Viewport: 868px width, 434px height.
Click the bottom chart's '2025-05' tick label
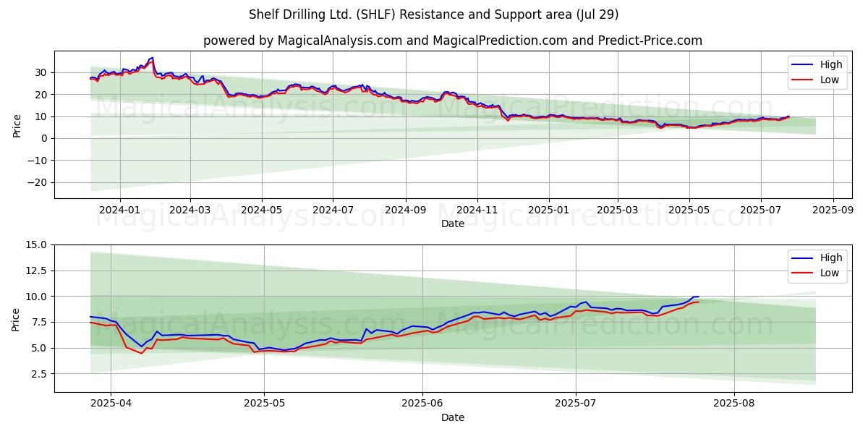click(264, 403)
